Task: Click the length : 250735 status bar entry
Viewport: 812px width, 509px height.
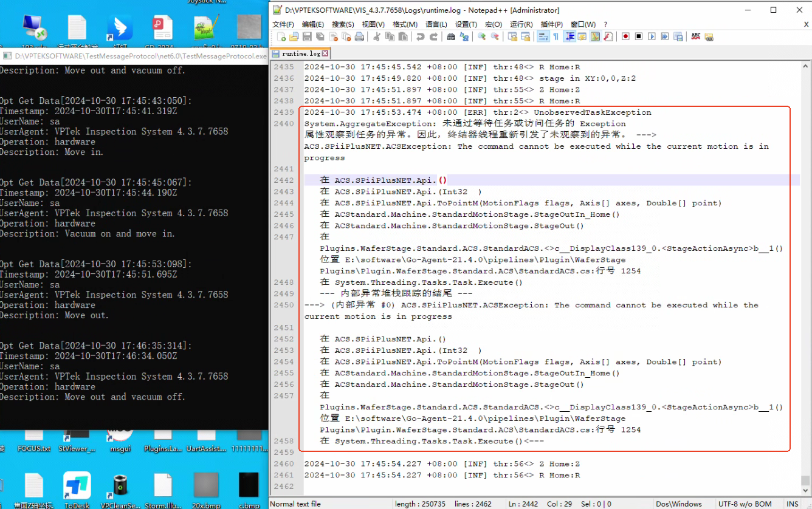Action: click(420, 504)
